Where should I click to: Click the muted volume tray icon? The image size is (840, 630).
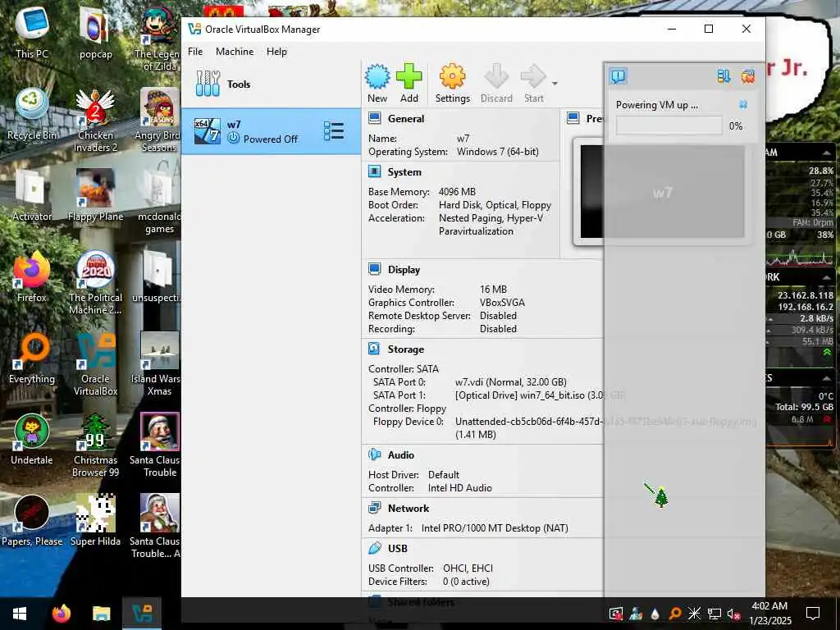(733, 614)
